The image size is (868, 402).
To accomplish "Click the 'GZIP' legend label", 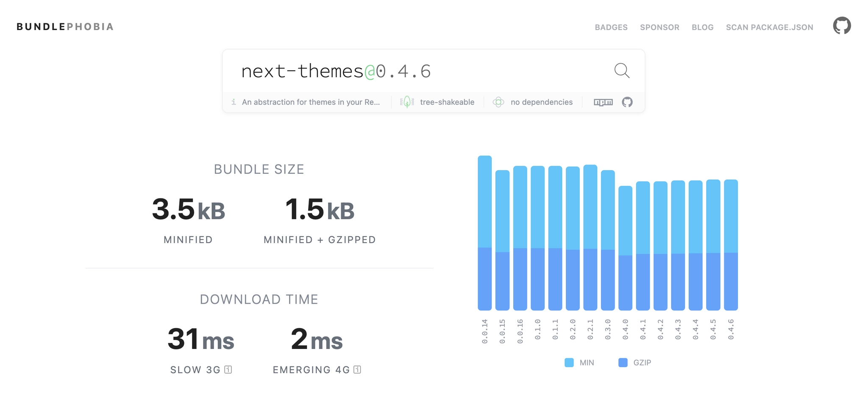I will (x=642, y=363).
